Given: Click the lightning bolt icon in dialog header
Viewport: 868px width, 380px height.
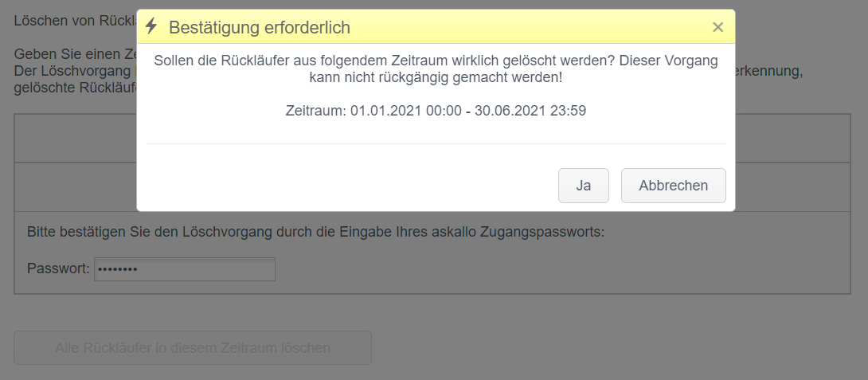Looking at the screenshot, I should click(x=151, y=27).
